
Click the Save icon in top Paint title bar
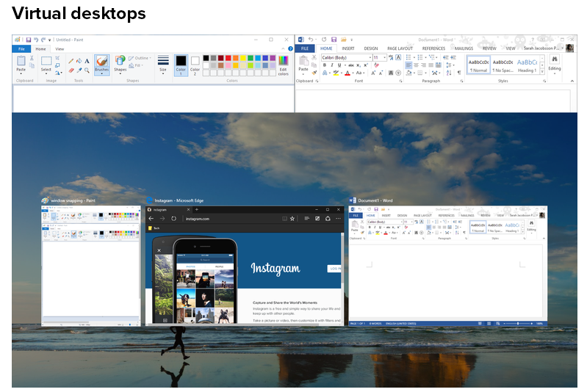29,40
